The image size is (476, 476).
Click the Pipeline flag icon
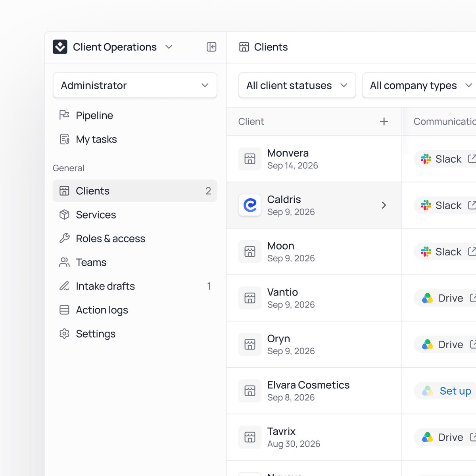(64, 115)
